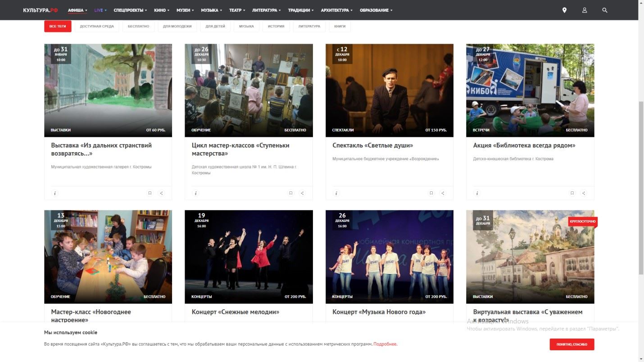Accept cookies with «Понятно, спасибо» button

pos(571,344)
